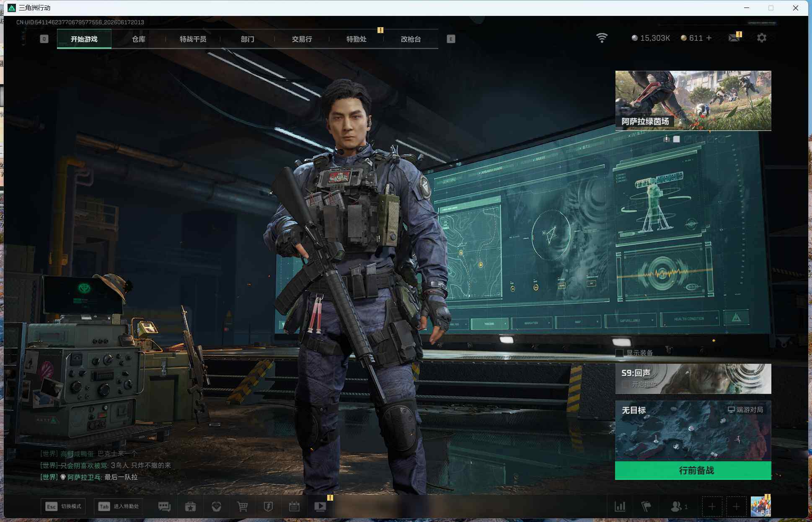Open the lightning shield icon

pos(268,507)
